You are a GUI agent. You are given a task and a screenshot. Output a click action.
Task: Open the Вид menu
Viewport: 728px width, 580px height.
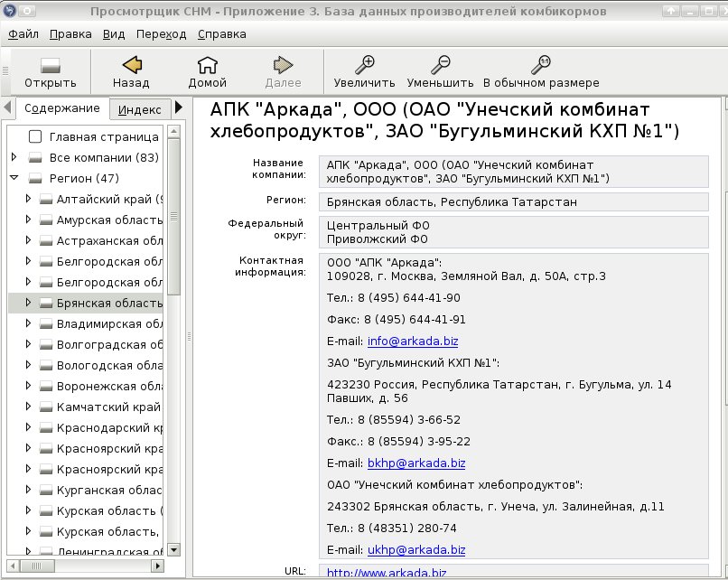click(x=114, y=34)
